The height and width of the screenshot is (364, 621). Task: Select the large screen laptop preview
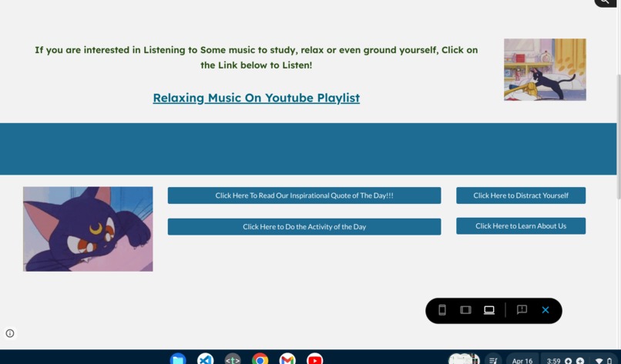tap(489, 310)
